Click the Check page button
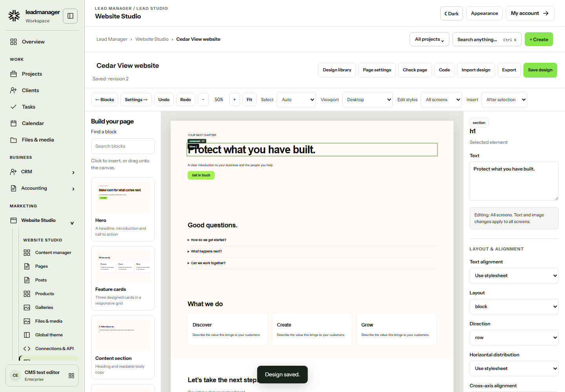The height and width of the screenshot is (392, 565). tap(415, 70)
